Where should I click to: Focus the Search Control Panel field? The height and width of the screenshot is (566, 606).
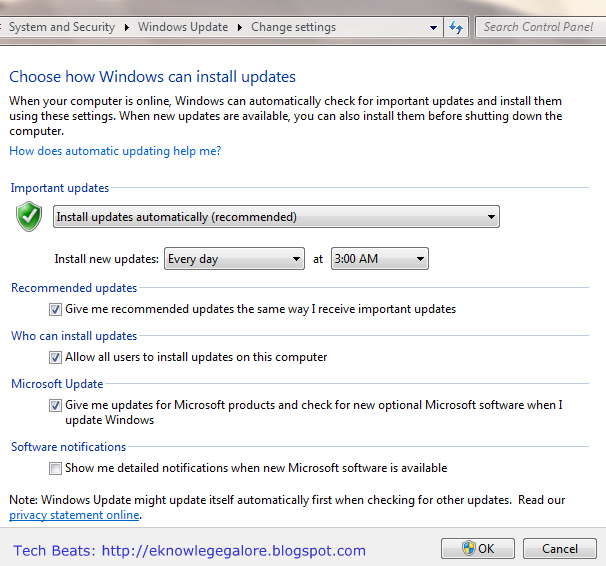click(x=540, y=27)
